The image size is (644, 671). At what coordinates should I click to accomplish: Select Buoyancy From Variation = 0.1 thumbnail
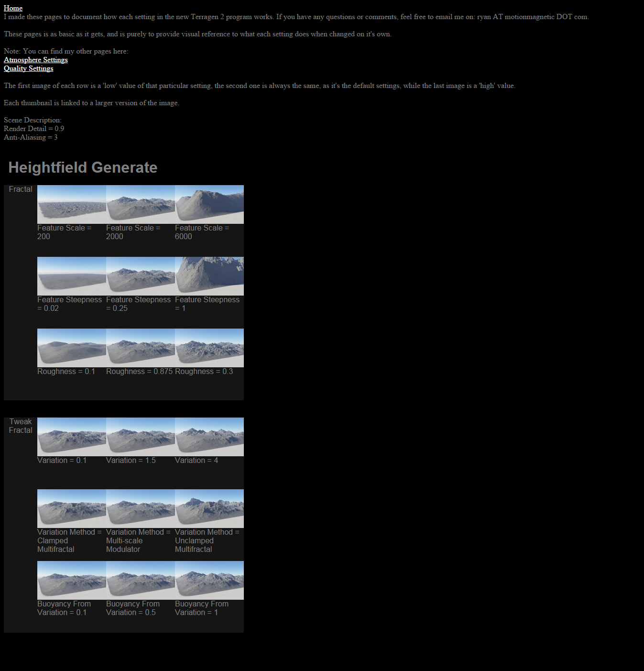point(72,580)
